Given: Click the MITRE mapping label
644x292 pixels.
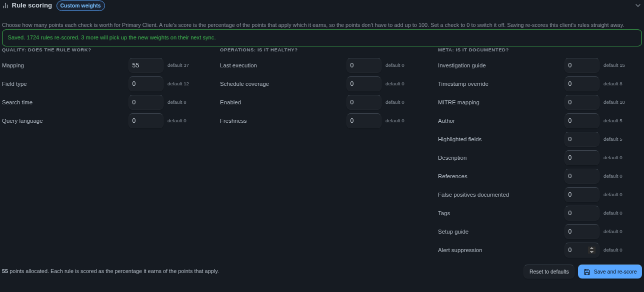Looking at the screenshot, I should 458,102.
